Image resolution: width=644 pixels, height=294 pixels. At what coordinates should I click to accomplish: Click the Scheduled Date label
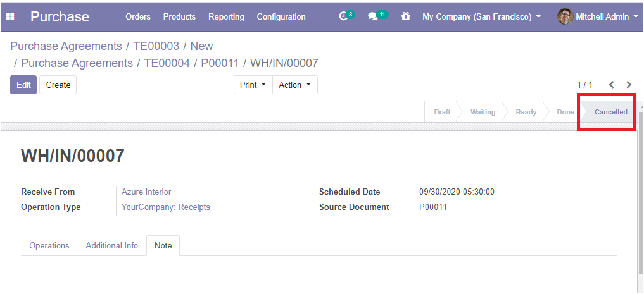(x=350, y=192)
